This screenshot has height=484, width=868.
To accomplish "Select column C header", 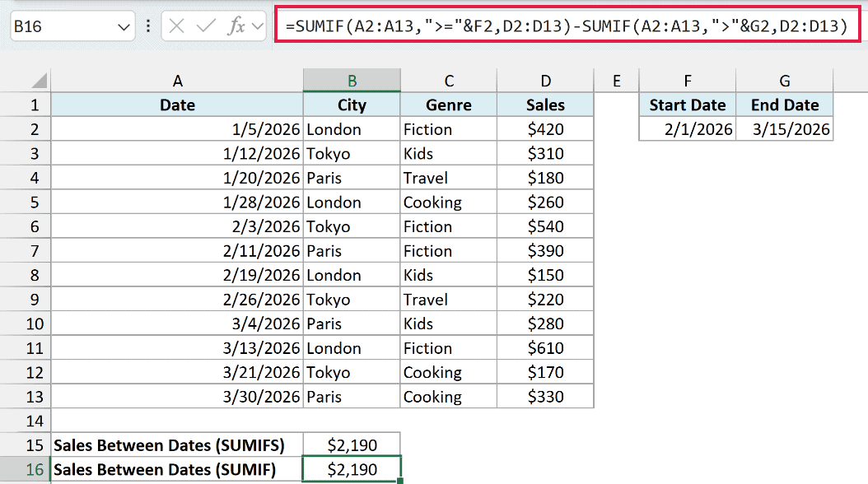I will (449, 81).
